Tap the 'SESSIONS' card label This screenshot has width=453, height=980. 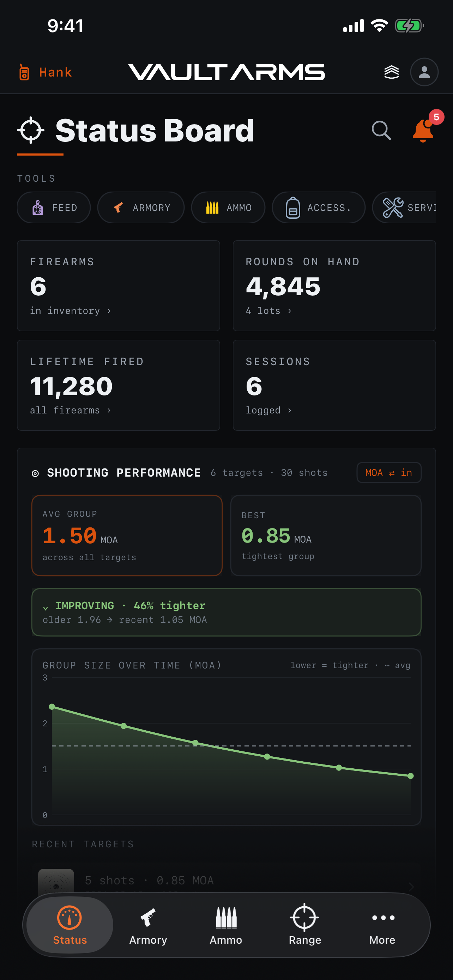click(x=278, y=361)
